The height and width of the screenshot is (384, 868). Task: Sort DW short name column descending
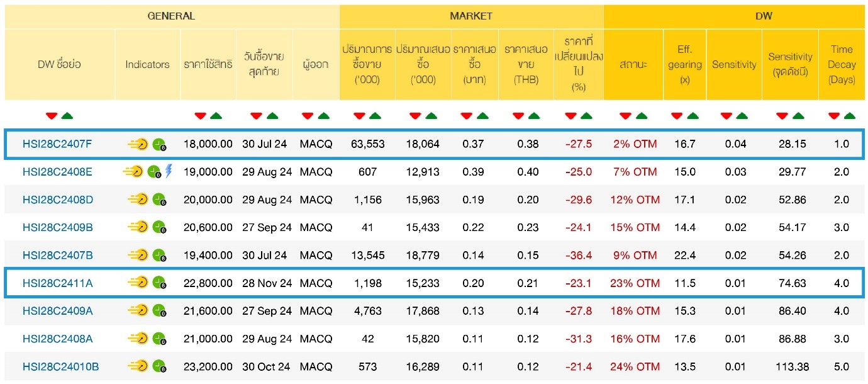click(52, 116)
